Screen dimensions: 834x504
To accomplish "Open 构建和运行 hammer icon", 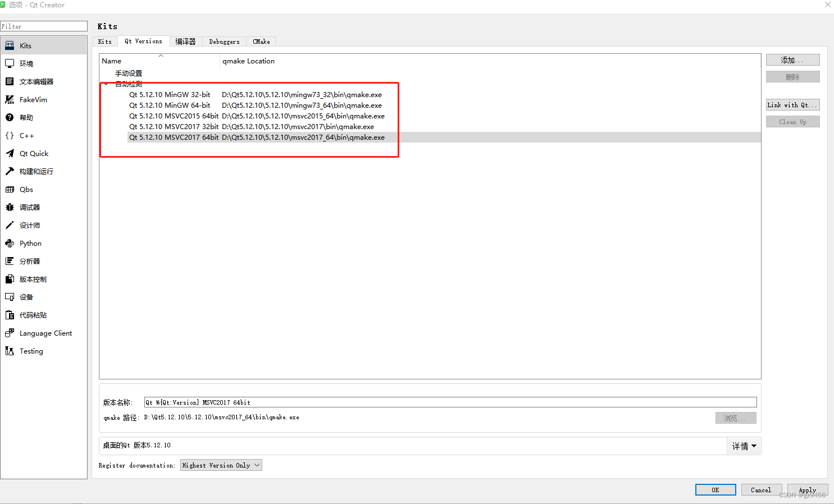I will (x=10, y=171).
